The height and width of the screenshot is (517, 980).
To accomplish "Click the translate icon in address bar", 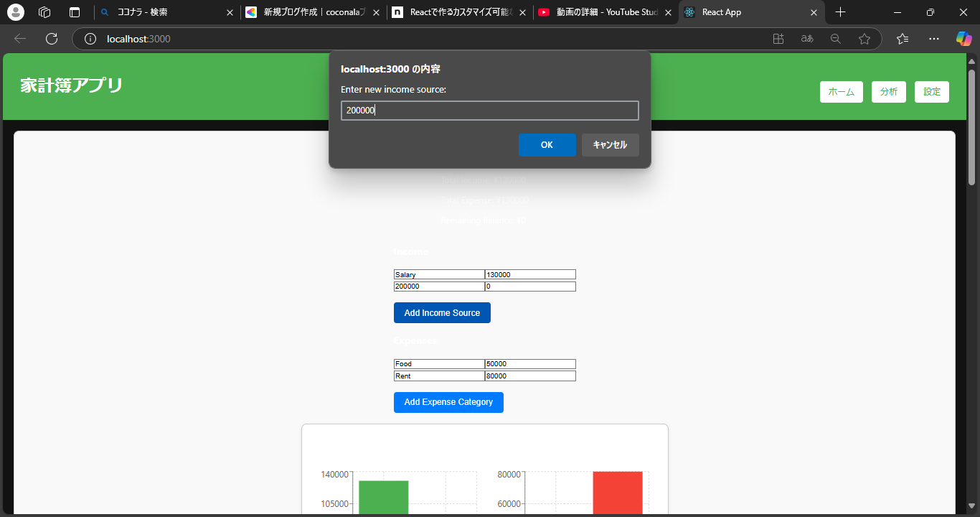I will point(807,39).
